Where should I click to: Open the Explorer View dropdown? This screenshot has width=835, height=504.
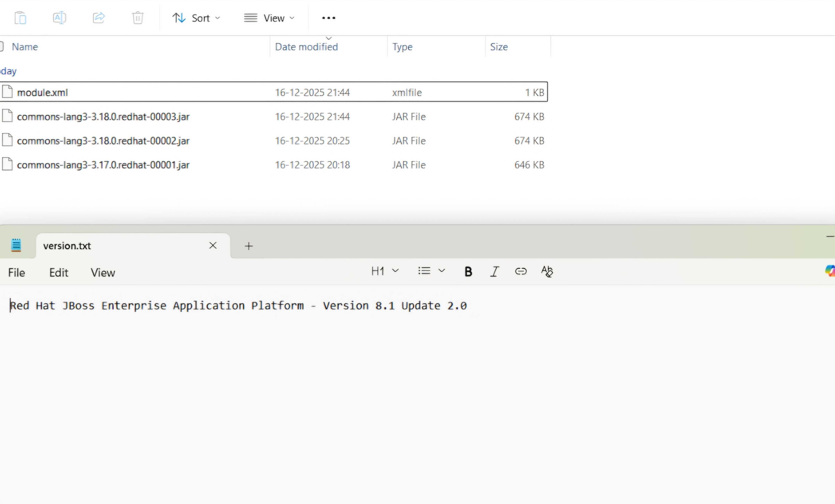click(x=269, y=18)
